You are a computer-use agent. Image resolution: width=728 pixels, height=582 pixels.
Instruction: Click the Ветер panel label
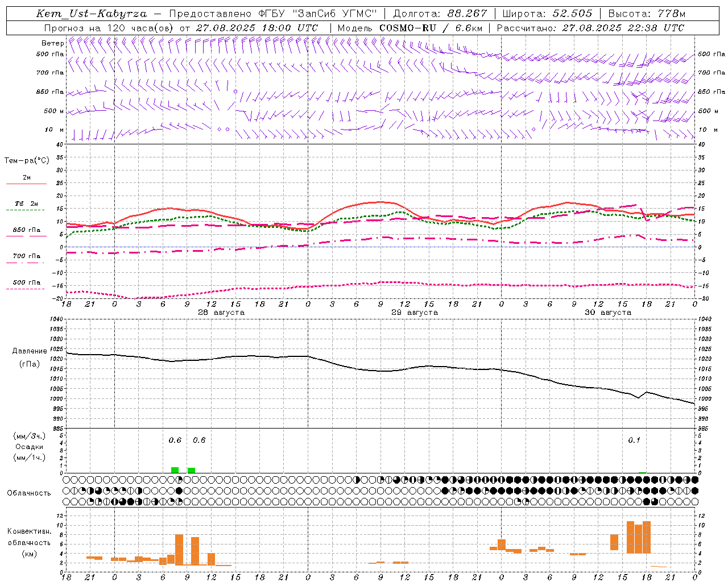point(52,43)
